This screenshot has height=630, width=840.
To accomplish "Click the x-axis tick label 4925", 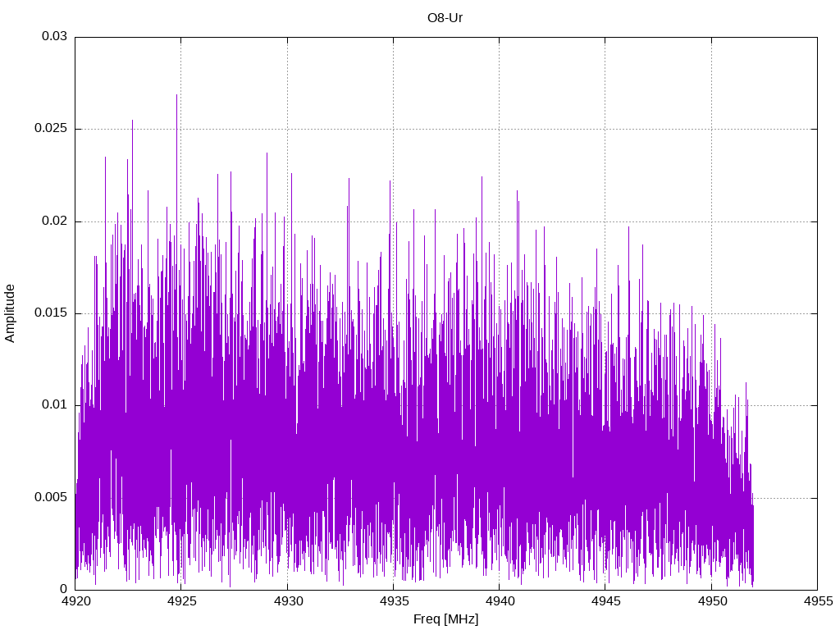I will [x=181, y=601].
